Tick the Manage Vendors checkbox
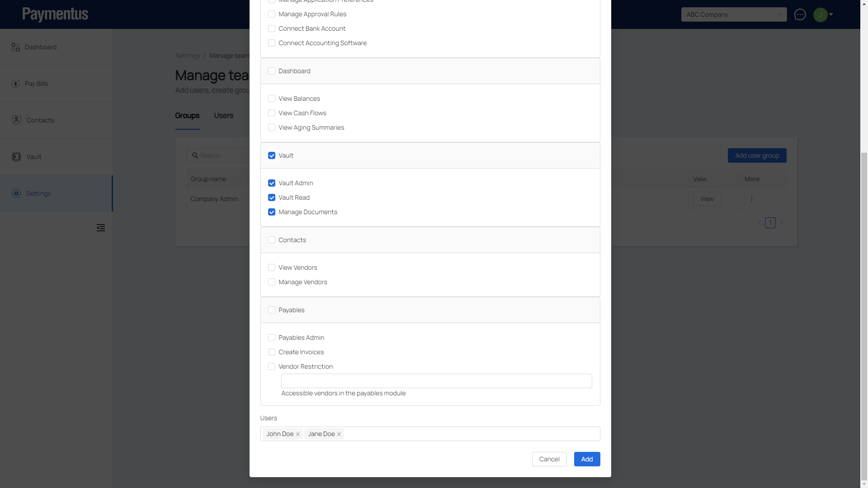 pos(272,282)
